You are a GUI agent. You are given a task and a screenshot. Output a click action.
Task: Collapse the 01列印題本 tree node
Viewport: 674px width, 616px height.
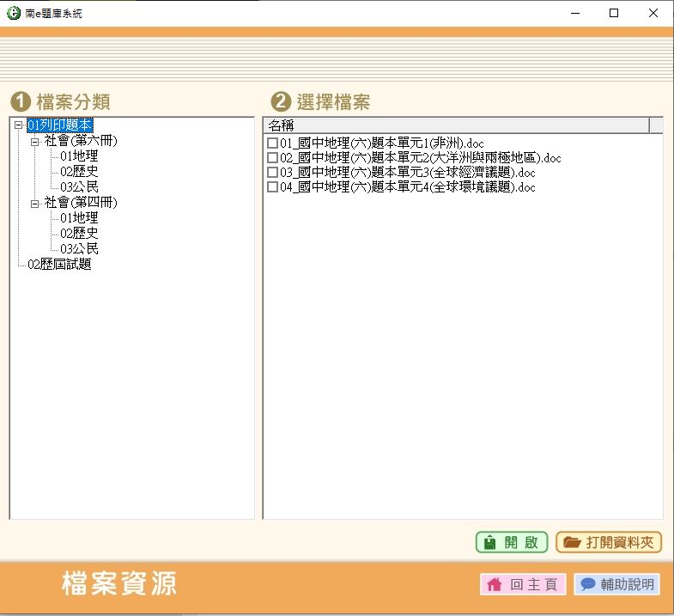coord(19,125)
